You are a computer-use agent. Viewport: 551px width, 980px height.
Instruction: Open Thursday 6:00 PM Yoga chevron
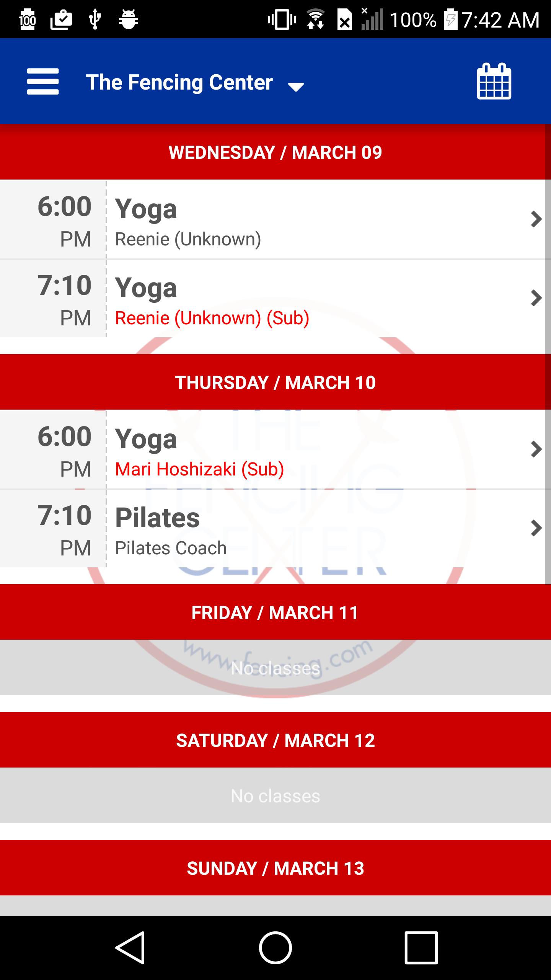536,449
